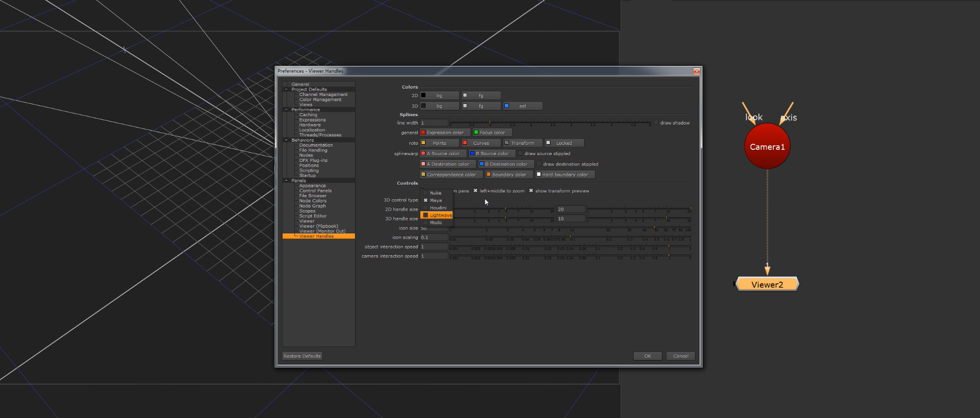Open the Focus color picker
Viewport: 980px width, 418px height.
(x=492, y=133)
